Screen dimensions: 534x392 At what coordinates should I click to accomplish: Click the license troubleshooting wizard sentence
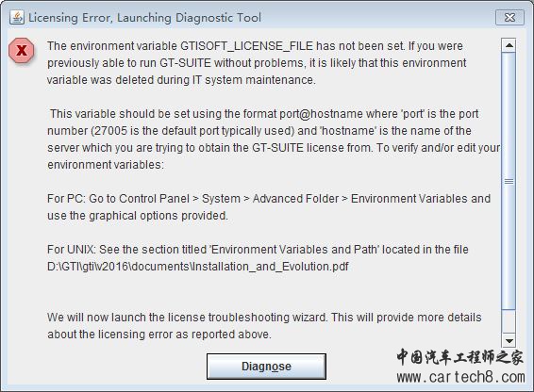click(x=264, y=326)
